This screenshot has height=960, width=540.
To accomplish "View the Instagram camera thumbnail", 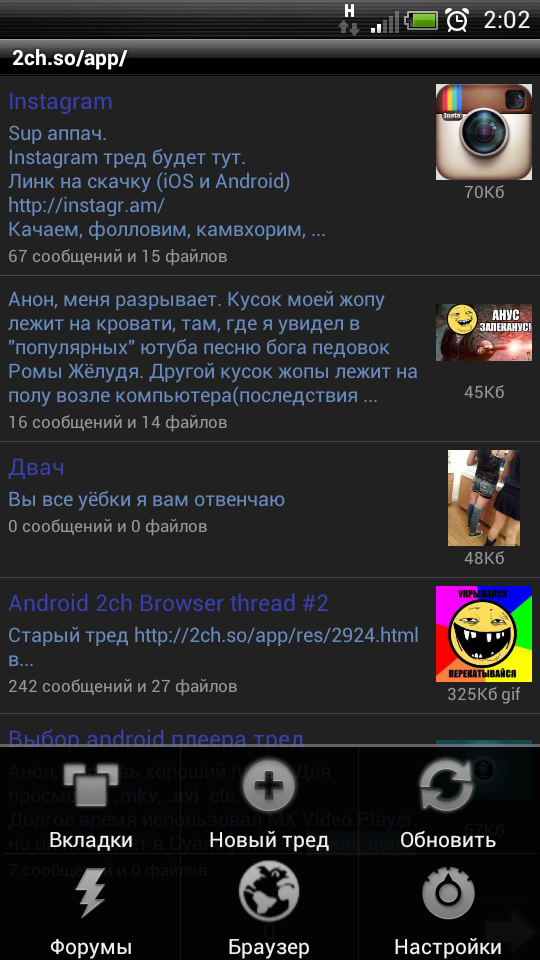I will 484,132.
